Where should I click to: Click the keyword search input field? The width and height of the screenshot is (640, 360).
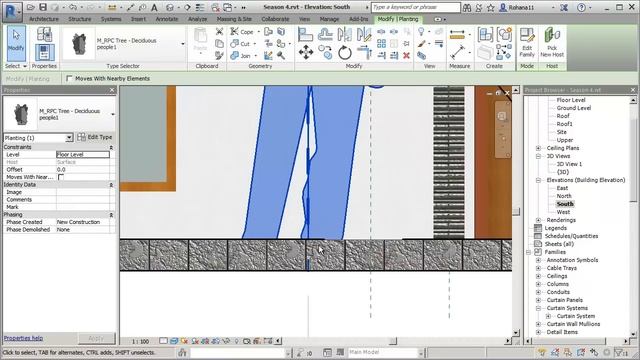coord(416,7)
